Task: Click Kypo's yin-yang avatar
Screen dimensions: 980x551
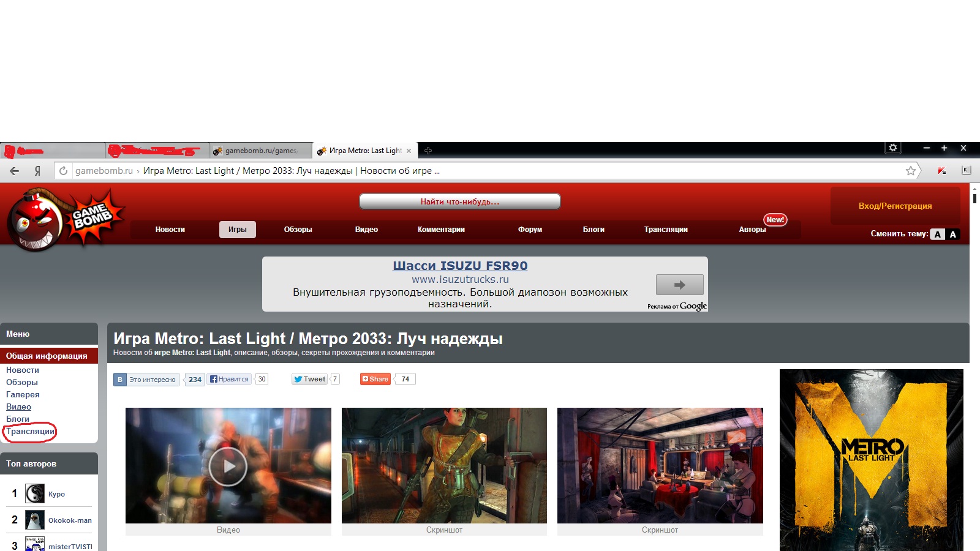Action: [x=35, y=493]
